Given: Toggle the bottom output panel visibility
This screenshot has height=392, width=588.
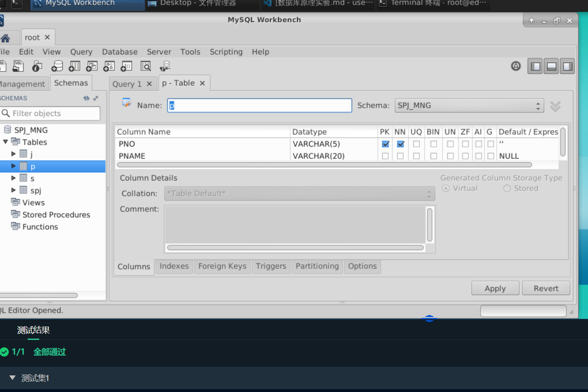Looking at the screenshot, I should (x=552, y=67).
